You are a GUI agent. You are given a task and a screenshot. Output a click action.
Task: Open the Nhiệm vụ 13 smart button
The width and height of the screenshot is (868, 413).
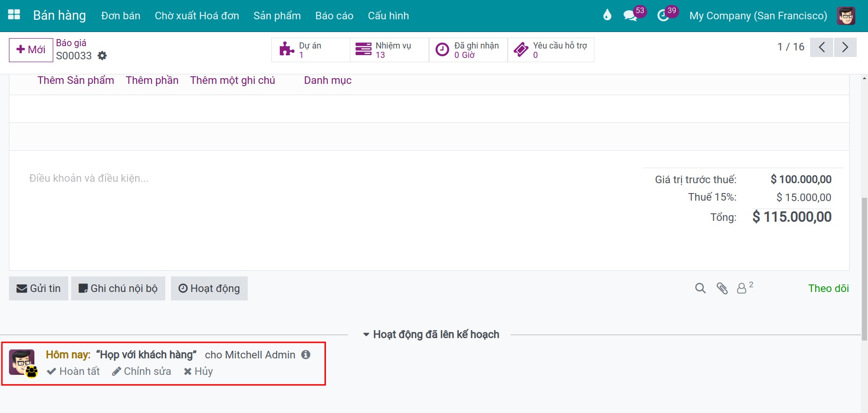(389, 50)
